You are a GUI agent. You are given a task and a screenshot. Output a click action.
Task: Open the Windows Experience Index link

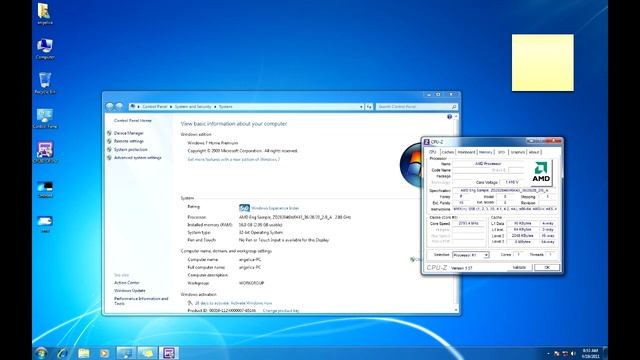pyautogui.click(x=275, y=208)
